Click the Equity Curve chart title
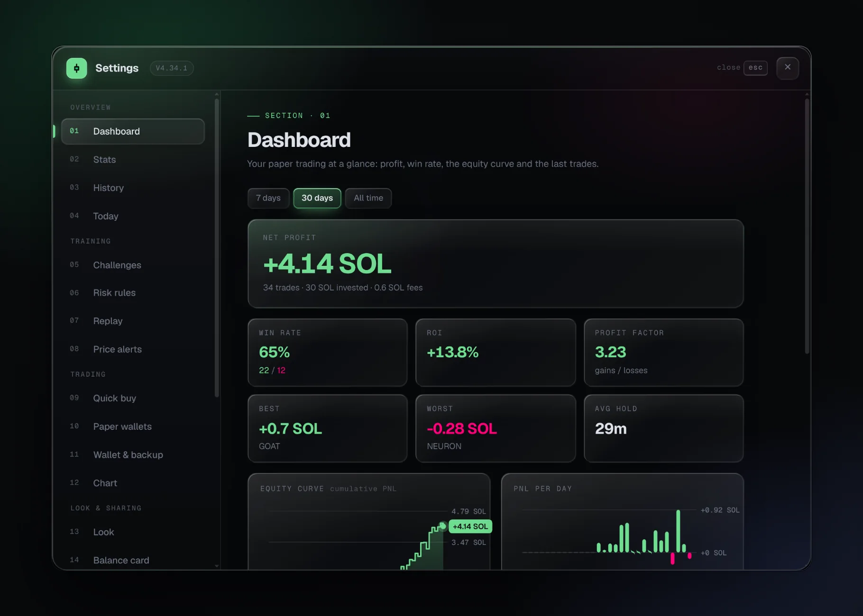Viewport: 863px width, 616px height. tap(292, 489)
